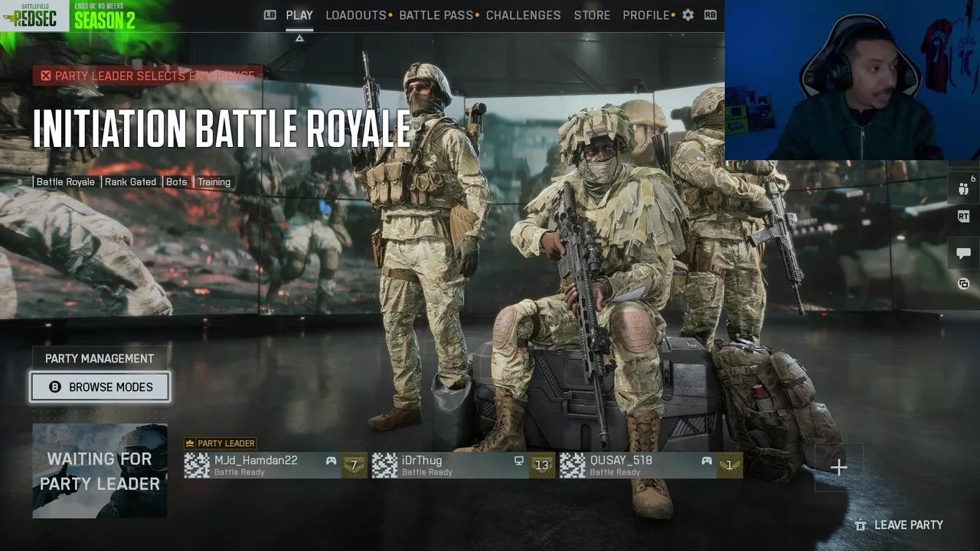This screenshot has height=551, width=980.
Task: Click the overlapping windows icon below chat
Action: tap(963, 284)
